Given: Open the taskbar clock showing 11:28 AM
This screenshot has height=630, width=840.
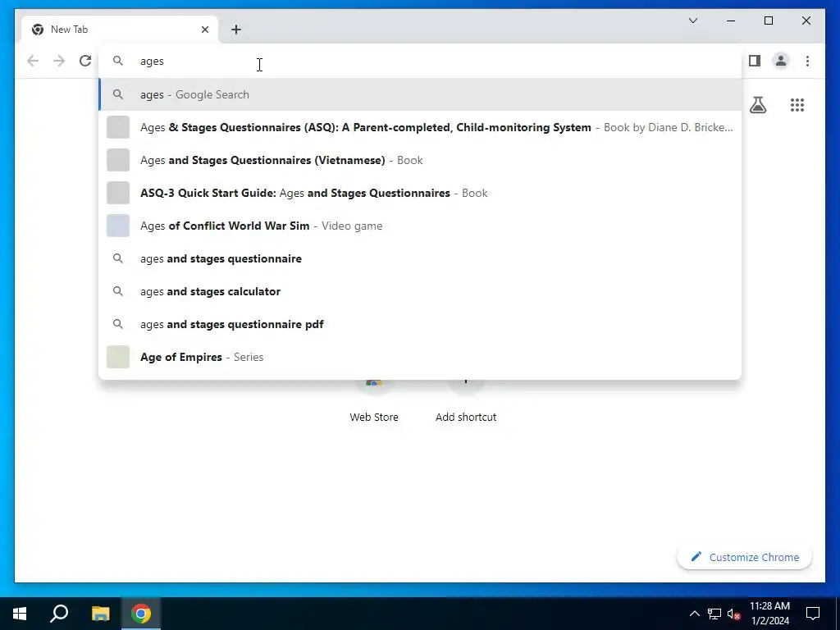Looking at the screenshot, I should tap(769, 614).
